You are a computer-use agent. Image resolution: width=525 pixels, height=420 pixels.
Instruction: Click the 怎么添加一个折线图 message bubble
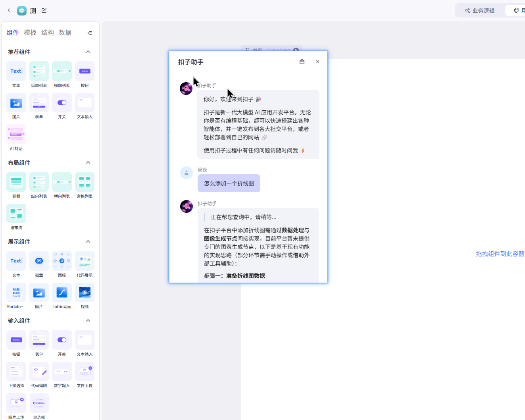[x=229, y=183]
